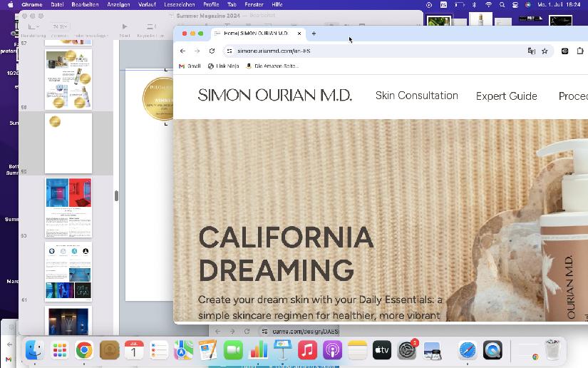Open the Expert Guide nav link
The height and width of the screenshot is (368, 588).
point(507,96)
